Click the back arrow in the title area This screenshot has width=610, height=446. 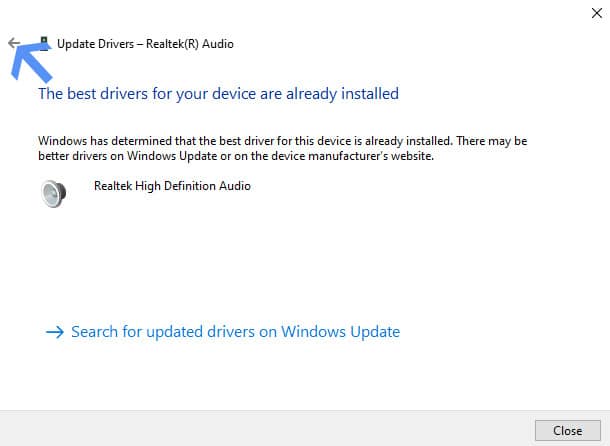tap(13, 43)
